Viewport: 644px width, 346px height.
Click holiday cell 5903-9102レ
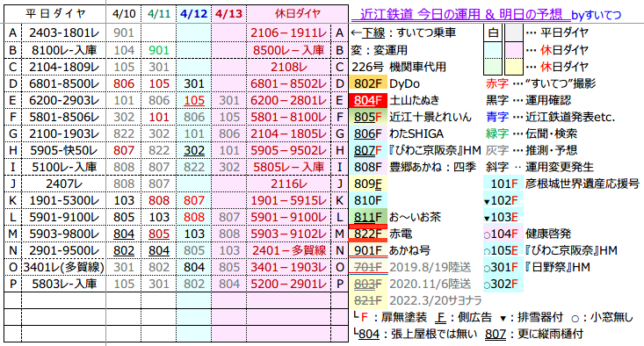[x=289, y=234]
